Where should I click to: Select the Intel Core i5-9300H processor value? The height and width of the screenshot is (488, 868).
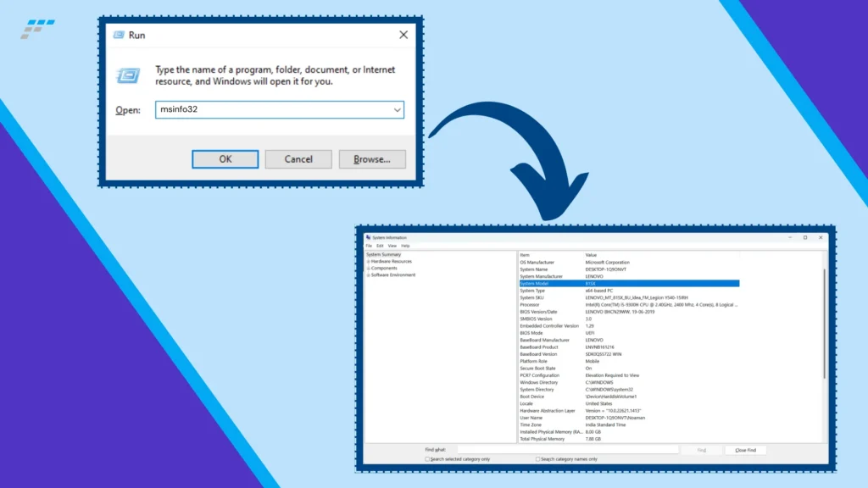click(x=661, y=305)
